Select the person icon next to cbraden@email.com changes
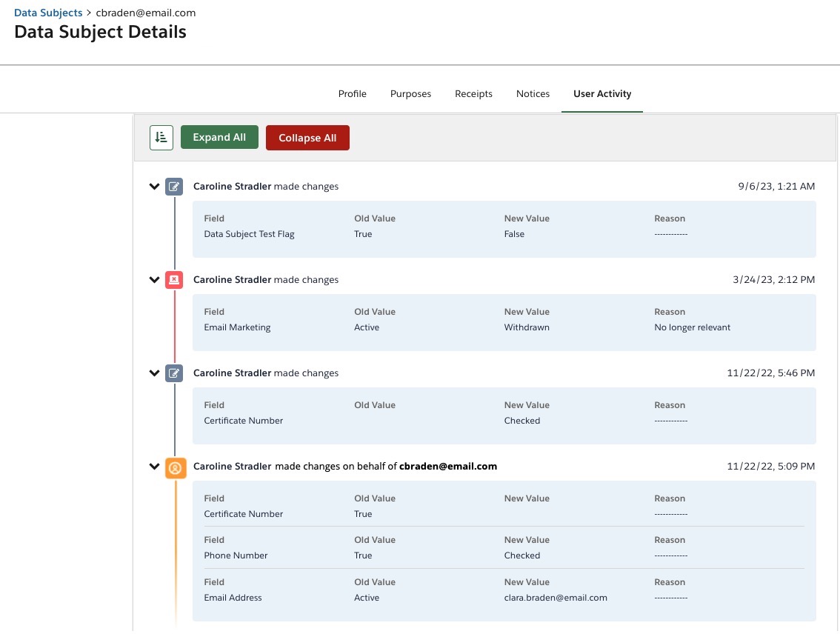Image resolution: width=840 pixels, height=634 pixels. coord(175,467)
